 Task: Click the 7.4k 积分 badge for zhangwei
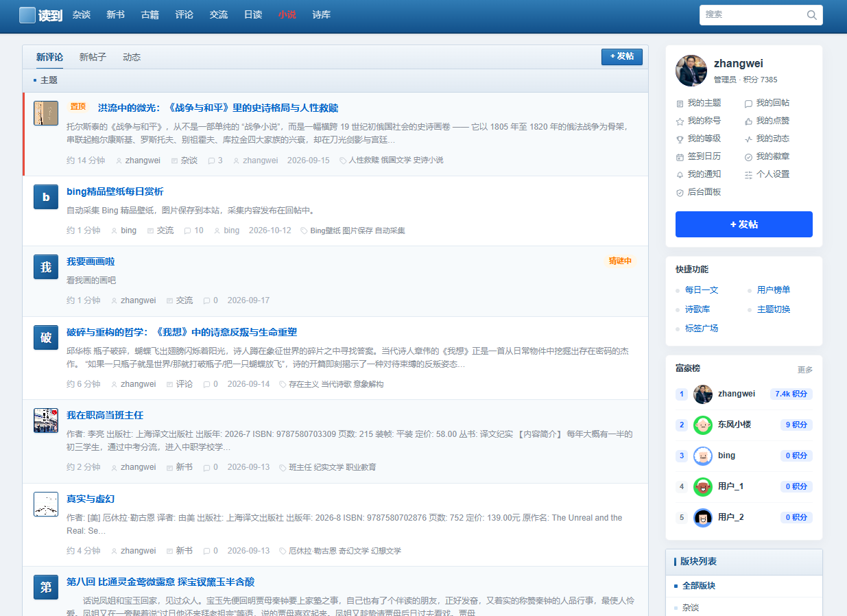(791, 394)
